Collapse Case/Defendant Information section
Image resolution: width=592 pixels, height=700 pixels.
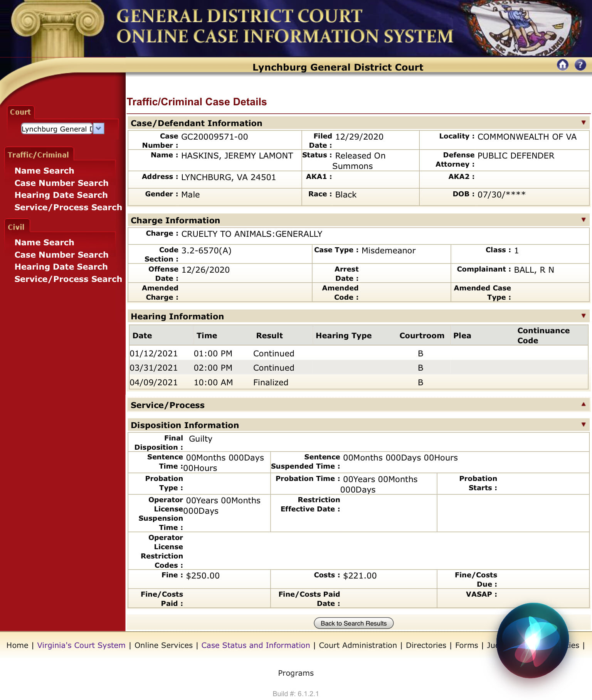pyautogui.click(x=584, y=123)
